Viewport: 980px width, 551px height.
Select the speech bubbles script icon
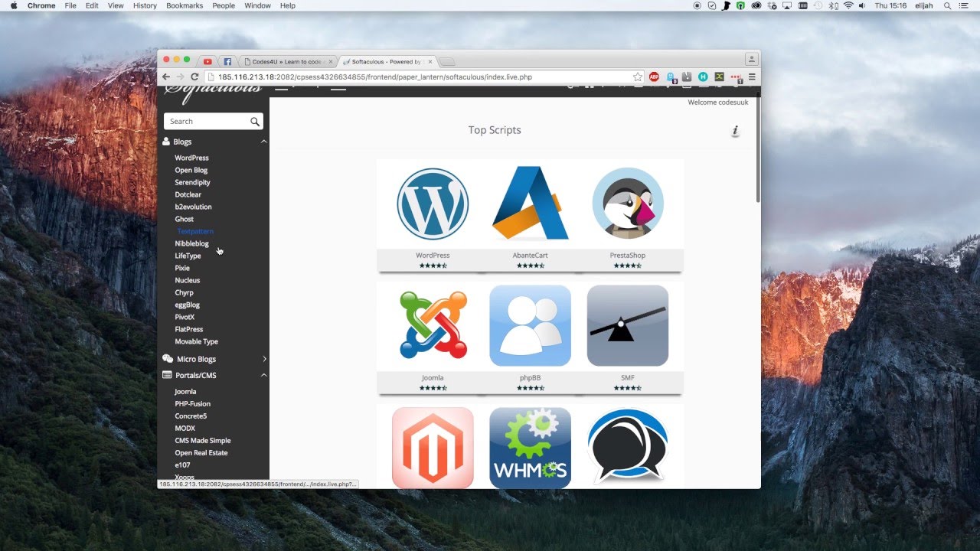[628, 446]
